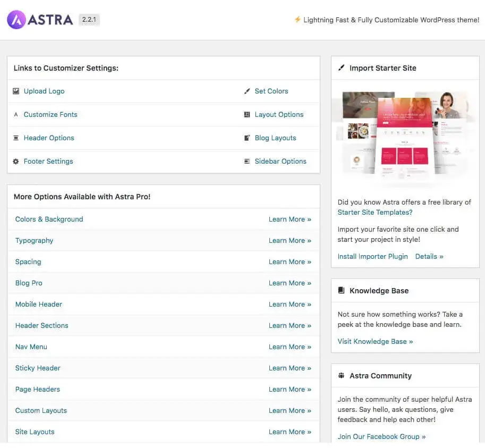Click the Astra Community header icon

pos(341,375)
